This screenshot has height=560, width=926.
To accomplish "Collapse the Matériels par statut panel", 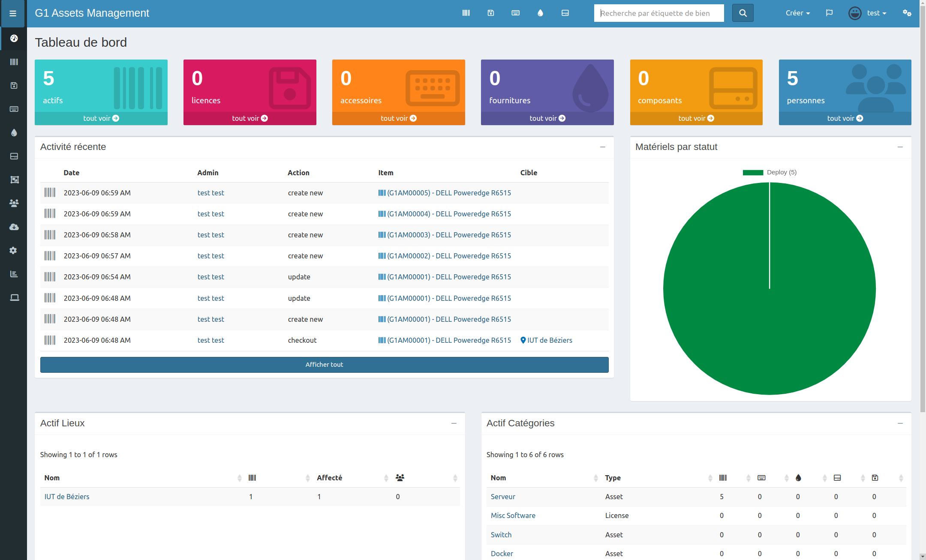I will (900, 147).
